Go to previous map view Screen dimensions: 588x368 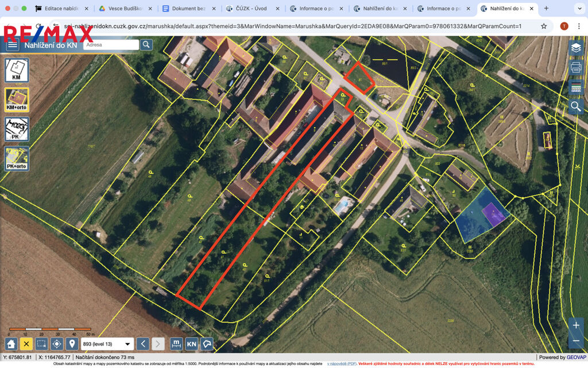click(143, 344)
